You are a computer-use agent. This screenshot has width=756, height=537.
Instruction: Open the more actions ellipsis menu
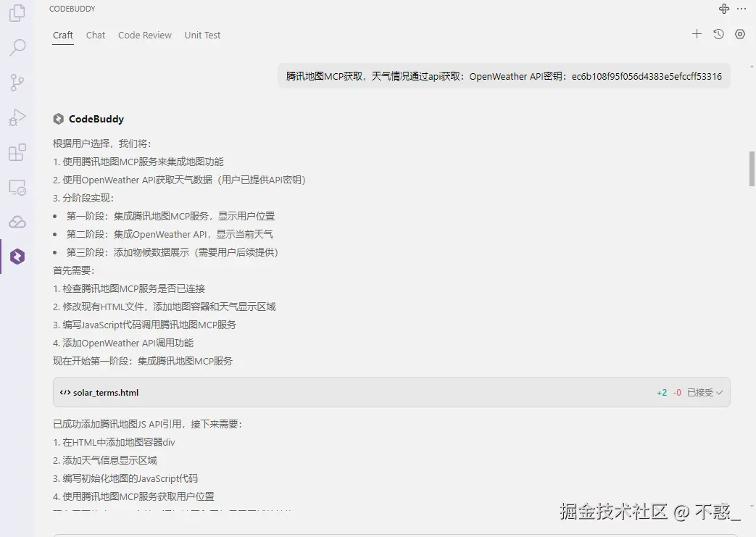tap(742, 9)
